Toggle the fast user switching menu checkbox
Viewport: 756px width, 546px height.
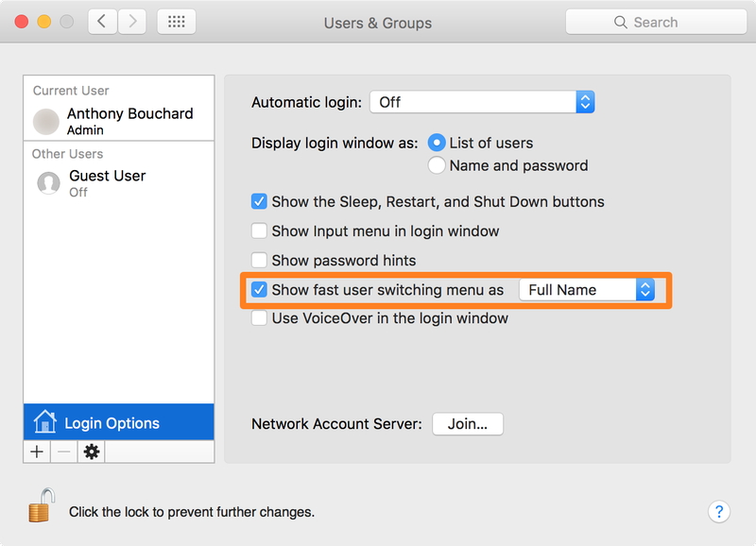[259, 290]
